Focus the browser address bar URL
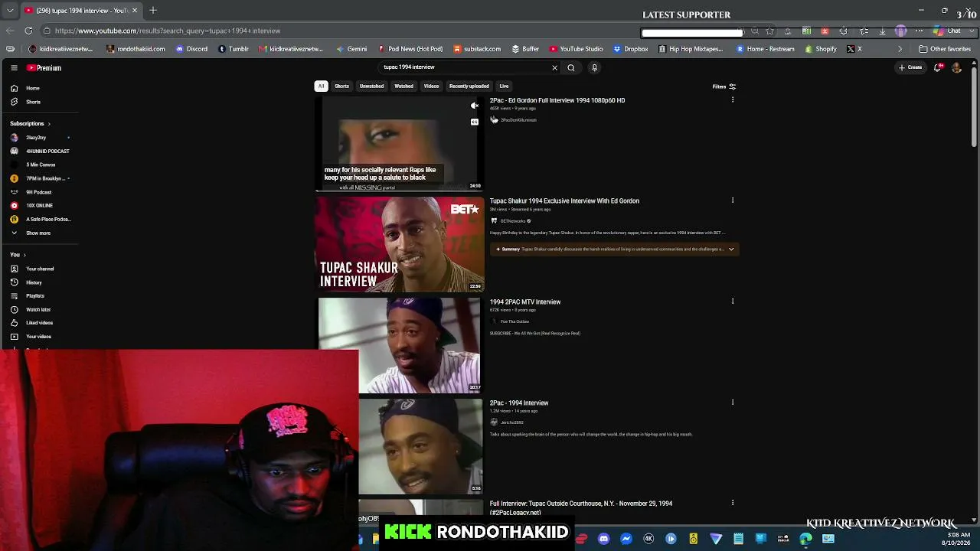The height and width of the screenshot is (551, 980). tap(168, 31)
